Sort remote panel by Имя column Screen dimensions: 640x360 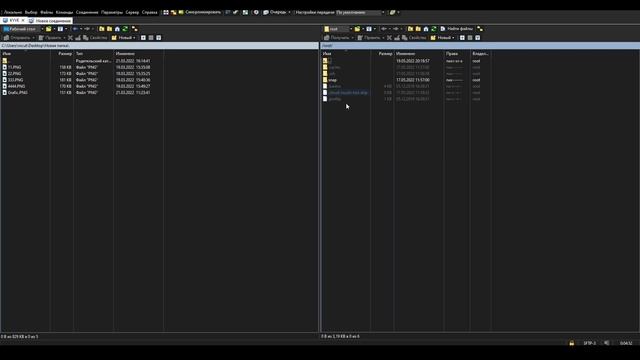[346, 53]
